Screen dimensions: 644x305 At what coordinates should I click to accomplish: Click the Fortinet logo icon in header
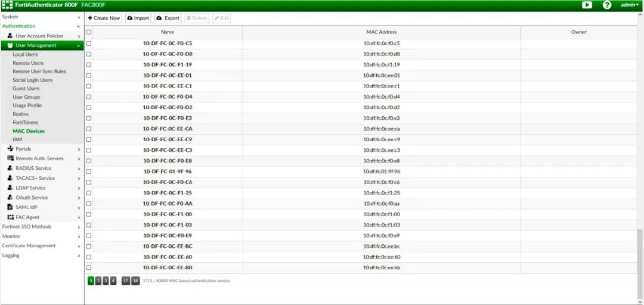pyautogui.click(x=7, y=5)
